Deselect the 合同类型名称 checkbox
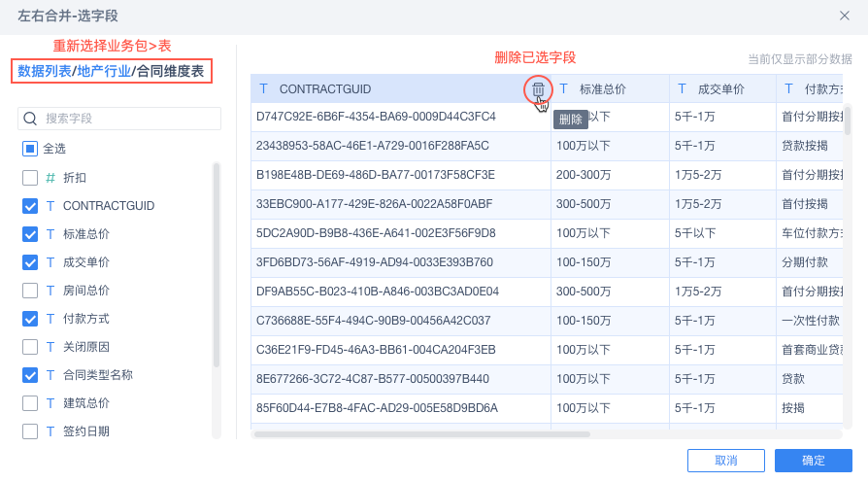The image size is (868, 482). click(30, 375)
